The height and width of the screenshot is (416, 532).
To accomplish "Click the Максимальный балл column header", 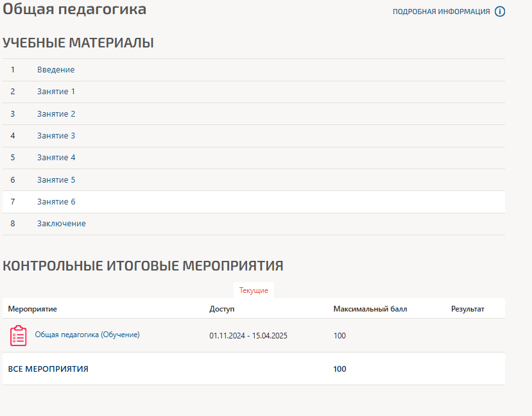I will [370, 309].
